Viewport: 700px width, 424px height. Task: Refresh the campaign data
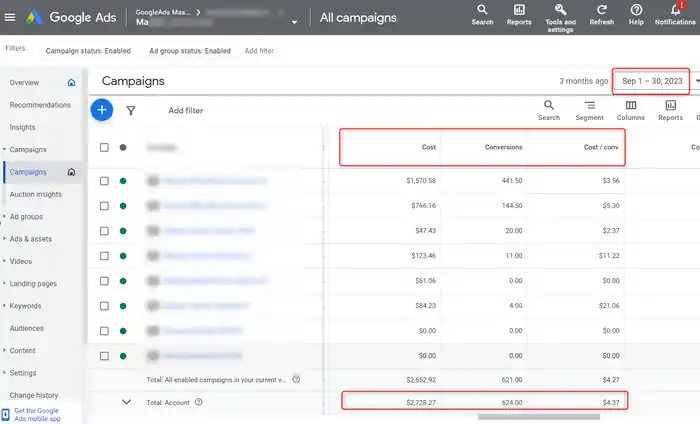coord(601,15)
